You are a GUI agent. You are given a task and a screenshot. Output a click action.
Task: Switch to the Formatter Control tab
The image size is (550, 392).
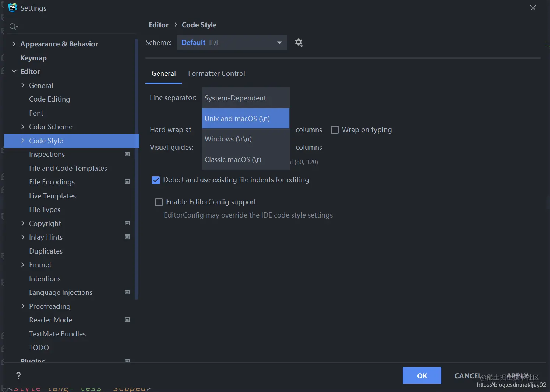[x=216, y=74]
